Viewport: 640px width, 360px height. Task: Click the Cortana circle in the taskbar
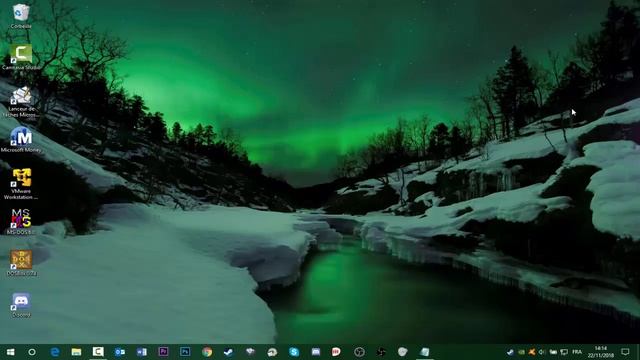pyautogui.click(x=32, y=352)
